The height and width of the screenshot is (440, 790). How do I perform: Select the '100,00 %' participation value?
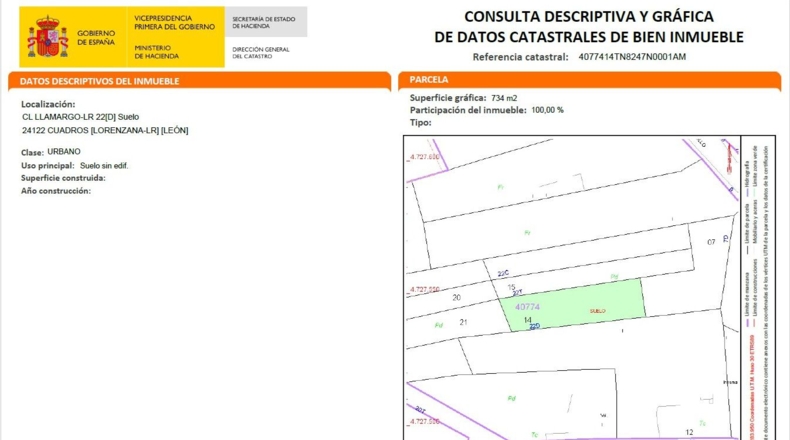tap(548, 110)
